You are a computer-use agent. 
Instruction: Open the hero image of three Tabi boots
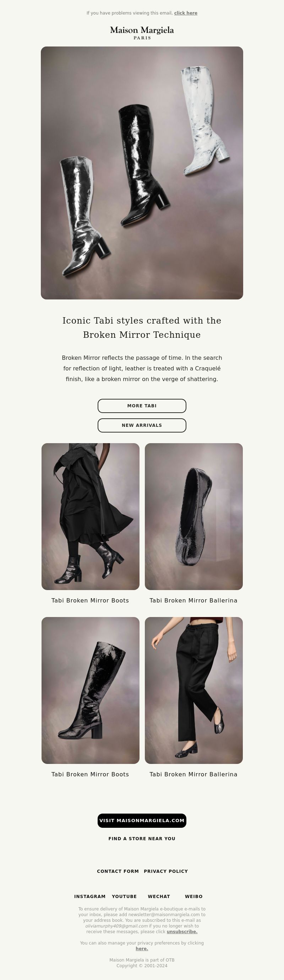142,173
